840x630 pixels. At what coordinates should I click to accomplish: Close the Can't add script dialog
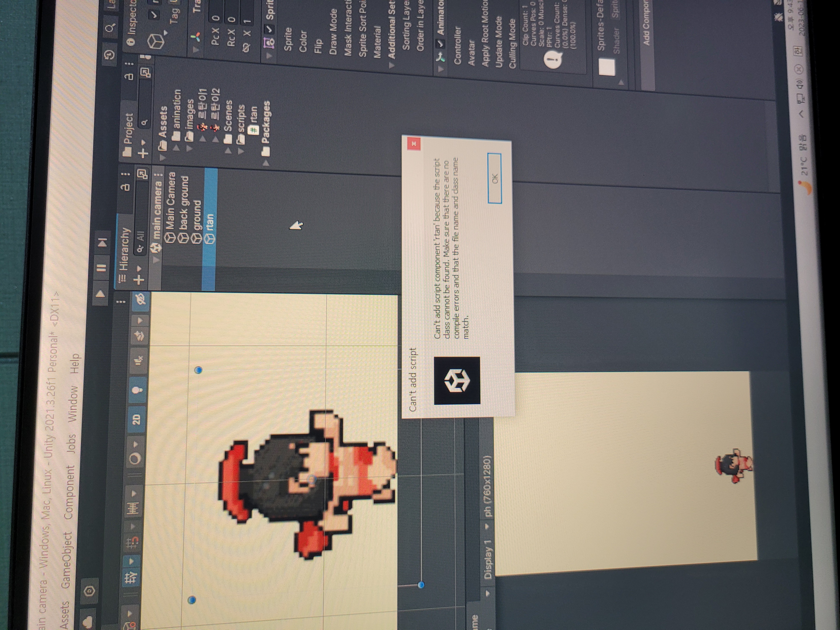[x=414, y=144]
